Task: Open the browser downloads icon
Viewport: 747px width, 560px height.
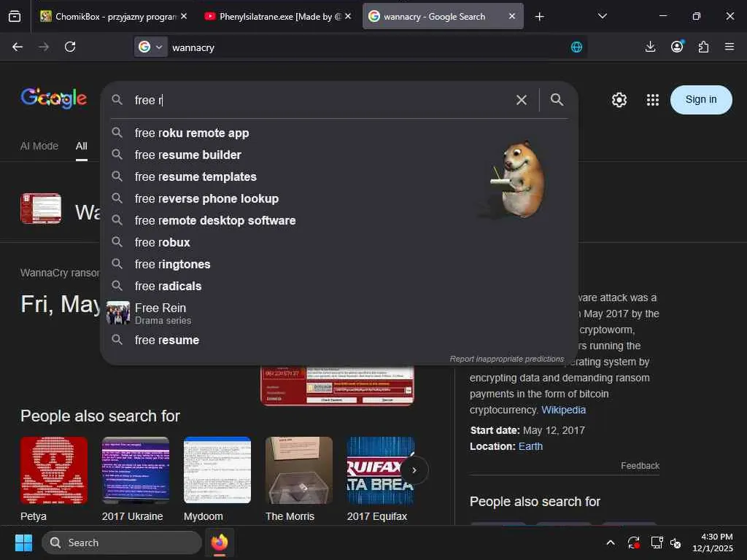Action: [650, 47]
